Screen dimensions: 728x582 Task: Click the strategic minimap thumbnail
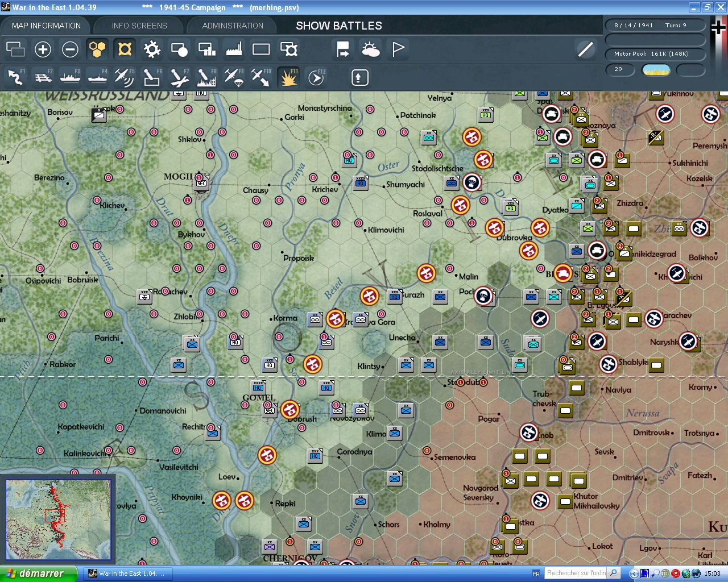[x=58, y=519]
